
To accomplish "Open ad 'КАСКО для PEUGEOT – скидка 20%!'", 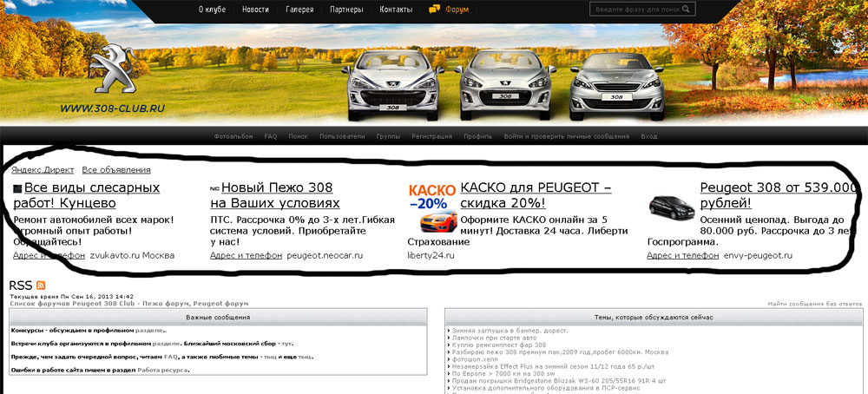I will tap(536, 195).
